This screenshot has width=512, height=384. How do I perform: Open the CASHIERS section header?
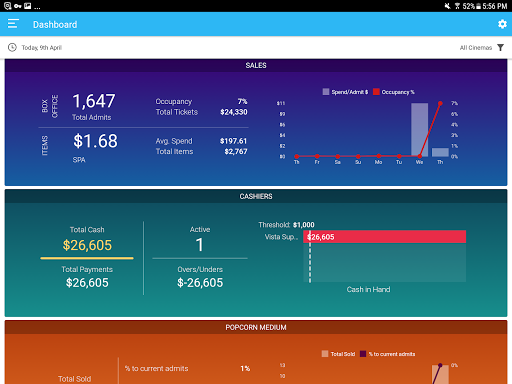pos(256,196)
